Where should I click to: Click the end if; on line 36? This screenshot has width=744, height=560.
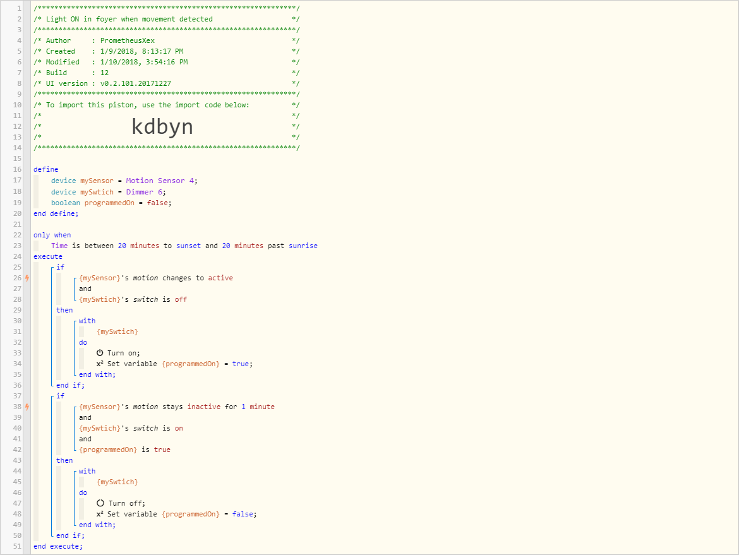tap(70, 386)
